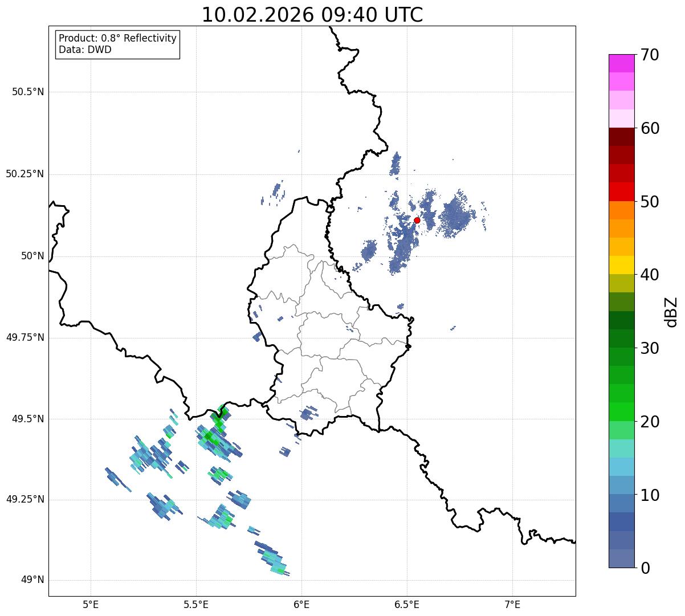
Task: Click the Data: DWD label
Action: 85,50
